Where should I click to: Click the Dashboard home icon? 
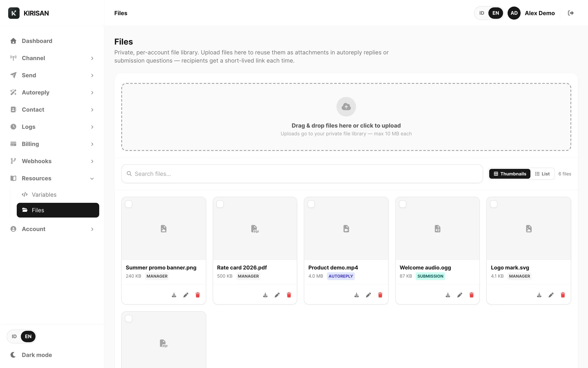(x=13, y=41)
